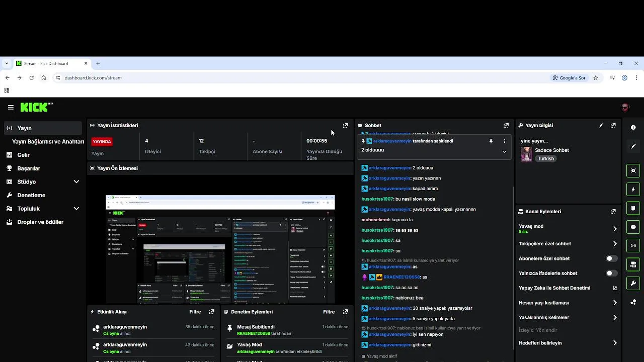
Task: Toggle Yalnızca ifadelerle sohbet switch
Action: (611, 274)
